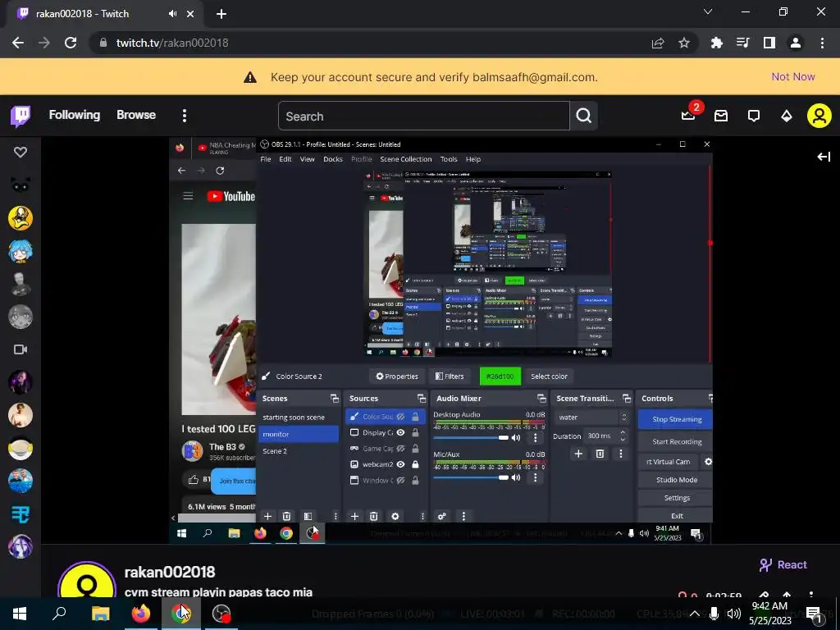
Task: Pop out the Scenes dock icon
Action: [335, 399]
